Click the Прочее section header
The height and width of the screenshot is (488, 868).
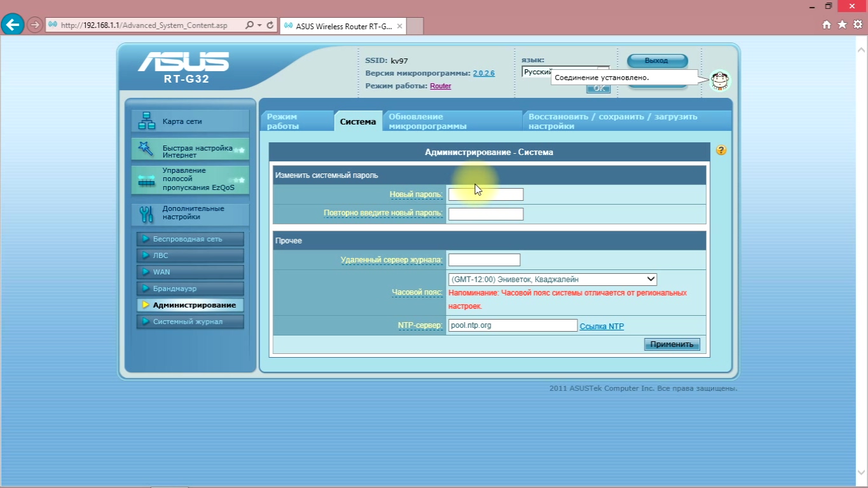tap(490, 241)
